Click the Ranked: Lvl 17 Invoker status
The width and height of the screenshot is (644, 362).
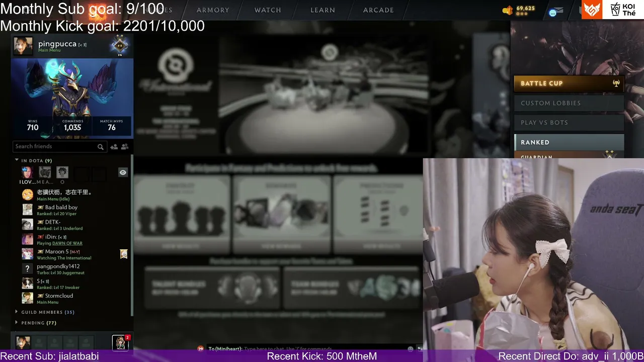[x=58, y=288]
